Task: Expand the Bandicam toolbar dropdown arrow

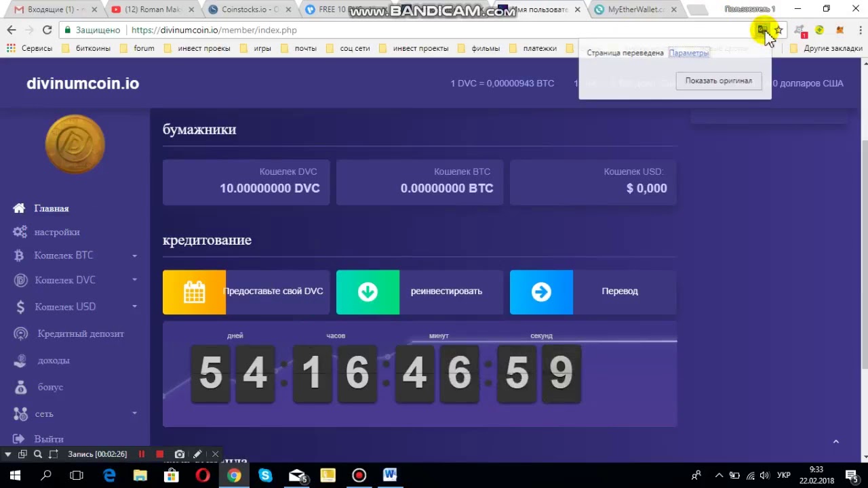Action: point(7,454)
